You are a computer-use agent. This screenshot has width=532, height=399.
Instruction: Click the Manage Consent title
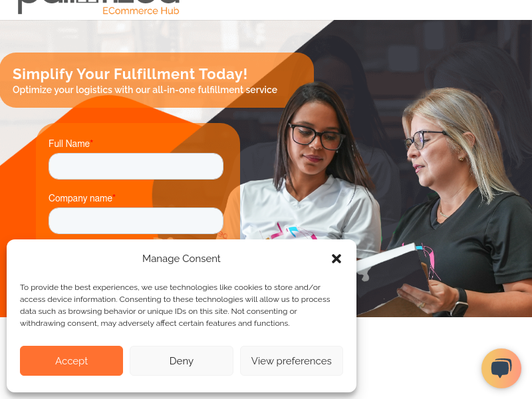(181, 259)
